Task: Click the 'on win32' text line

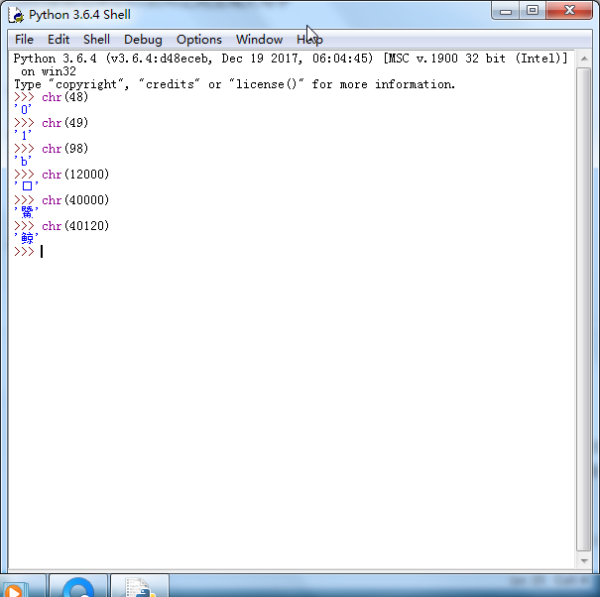Action: point(48,72)
